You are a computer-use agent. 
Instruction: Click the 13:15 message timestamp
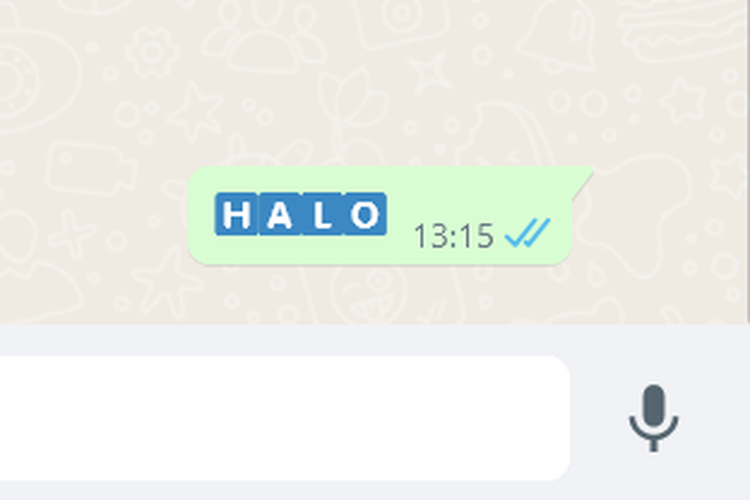453,236
